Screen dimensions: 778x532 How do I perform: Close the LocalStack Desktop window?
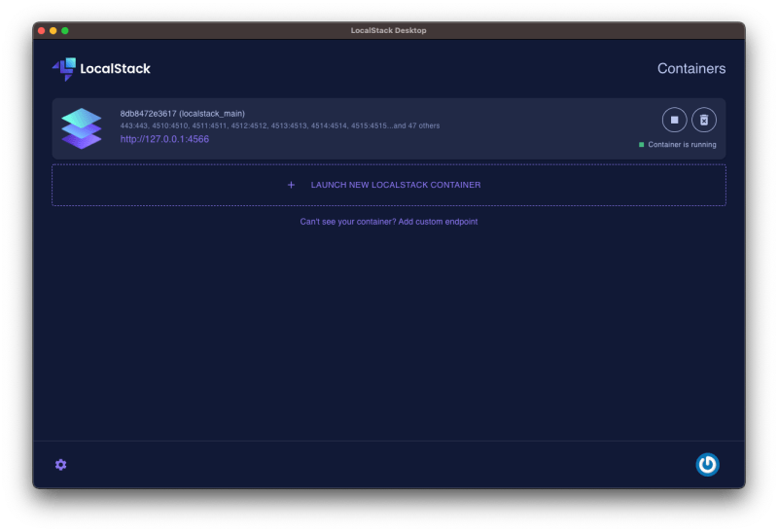click(41, 31)
